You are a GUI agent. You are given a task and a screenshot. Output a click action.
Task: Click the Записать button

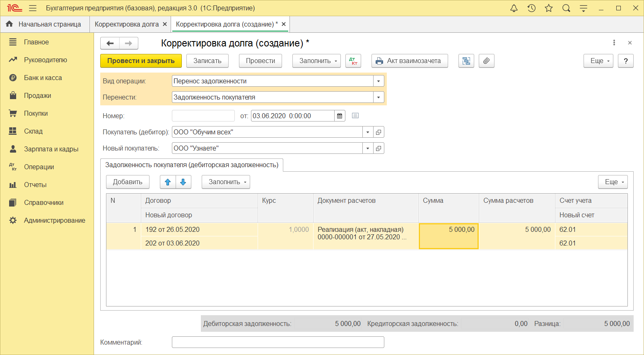tap(207, 61)
